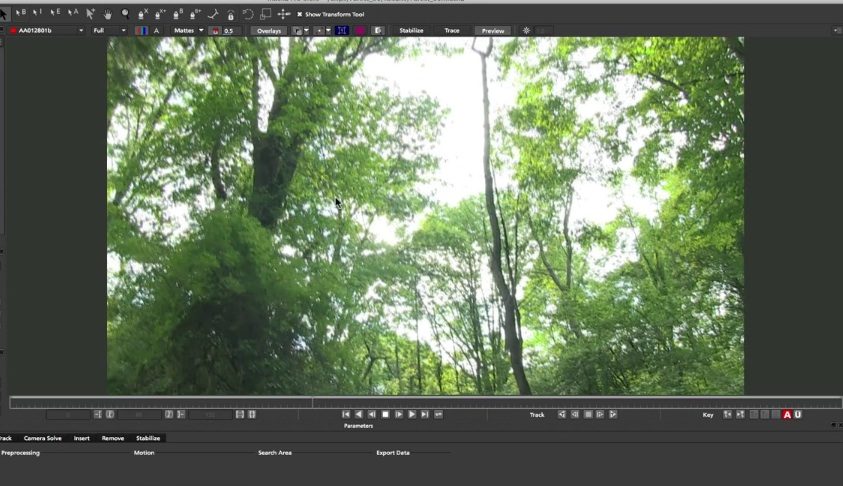
Task: Toggle the show spline tangents icon
Action: [x=319, y=31]
